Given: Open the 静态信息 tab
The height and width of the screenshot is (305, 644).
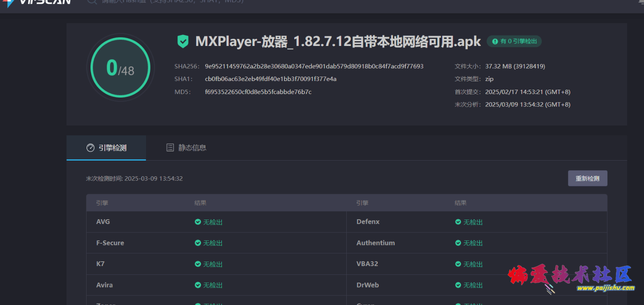Looking at the screenshot, I should click(x=186, y=148).
